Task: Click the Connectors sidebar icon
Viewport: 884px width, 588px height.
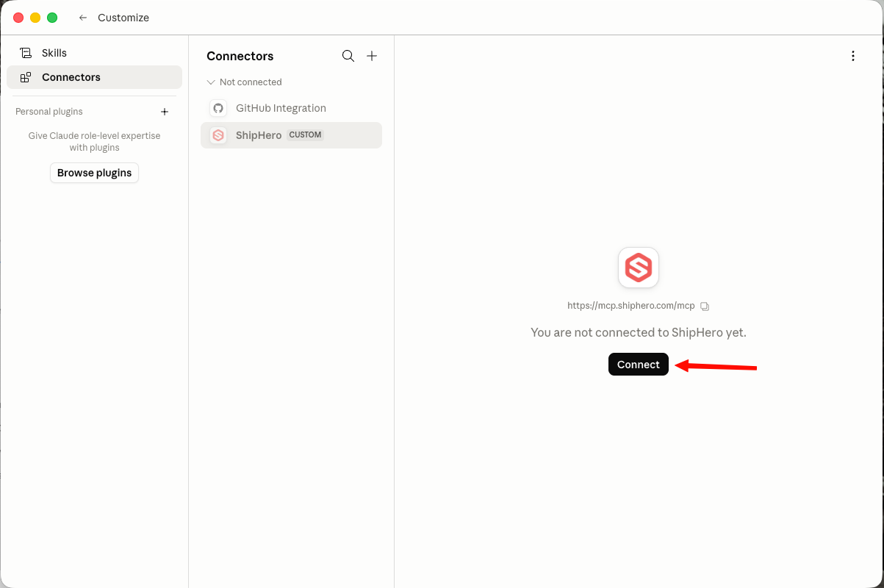Action: 26,77
